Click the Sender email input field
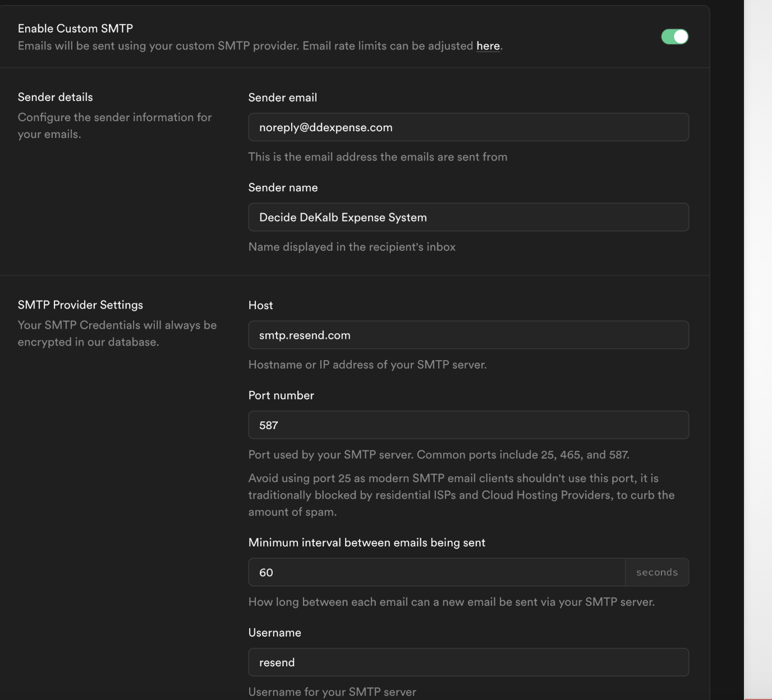This screenshot has width=772, height=700. coord(468,127)
